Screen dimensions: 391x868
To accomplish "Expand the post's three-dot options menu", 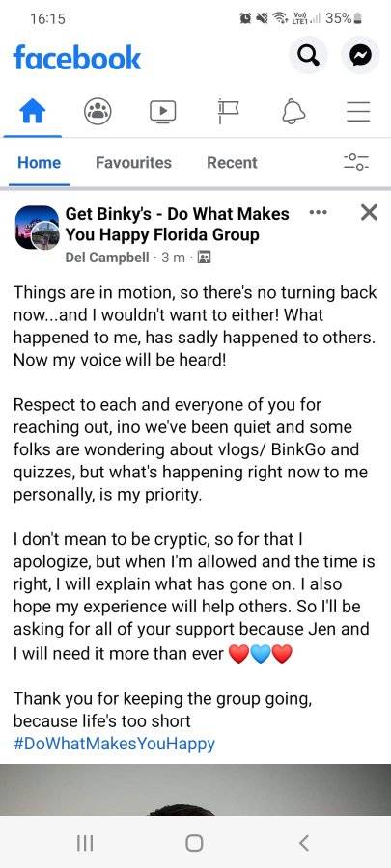I will [x=318, y=212].
